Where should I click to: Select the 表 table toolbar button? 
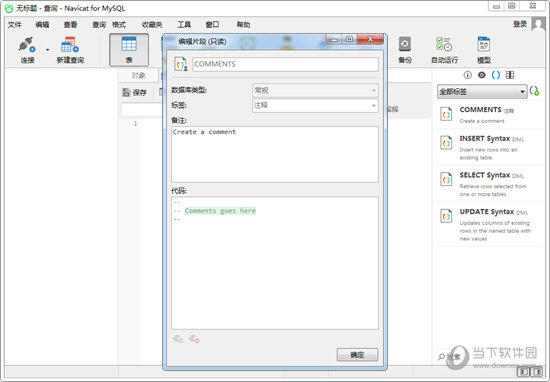tap(129, 50)
